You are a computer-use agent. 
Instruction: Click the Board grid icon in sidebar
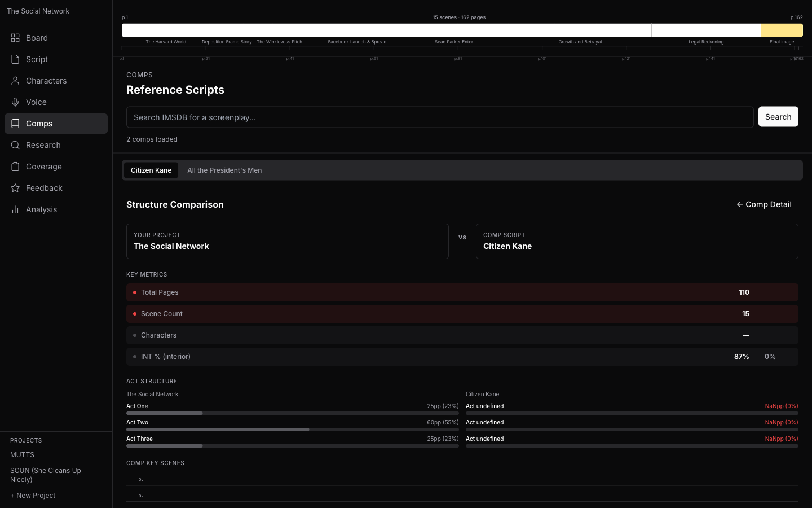coord(15,38)
